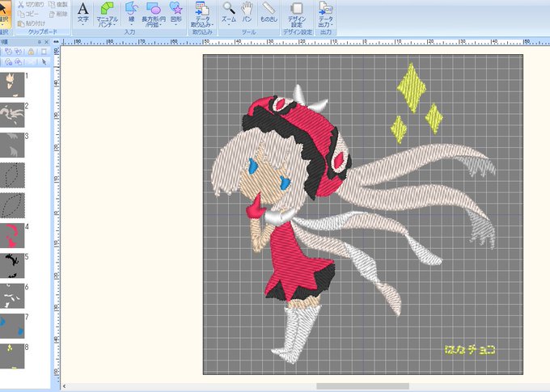Select sewing order thumbnail 6 (white parts)

coord(12,296)
